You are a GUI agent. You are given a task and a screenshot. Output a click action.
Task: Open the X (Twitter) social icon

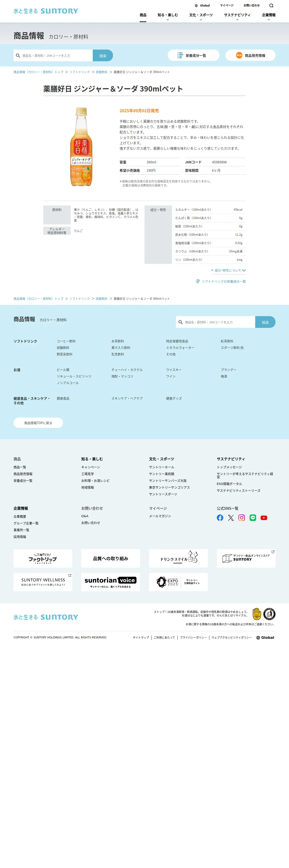pyautogui.click(x=231, y=518)
